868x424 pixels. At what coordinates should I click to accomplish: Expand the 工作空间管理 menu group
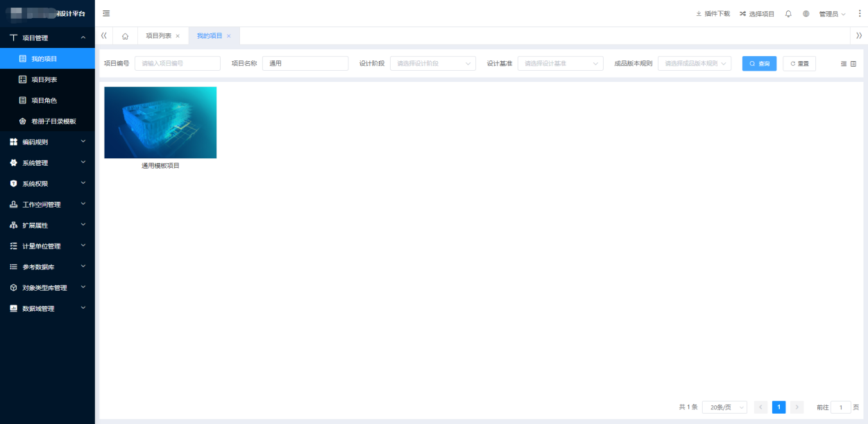click(x=47, y=204)
